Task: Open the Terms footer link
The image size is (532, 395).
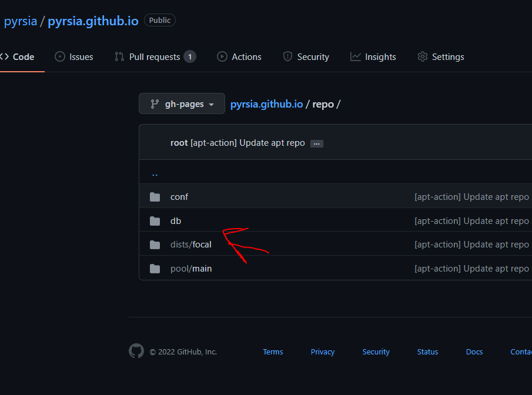Action: [273, 352]
